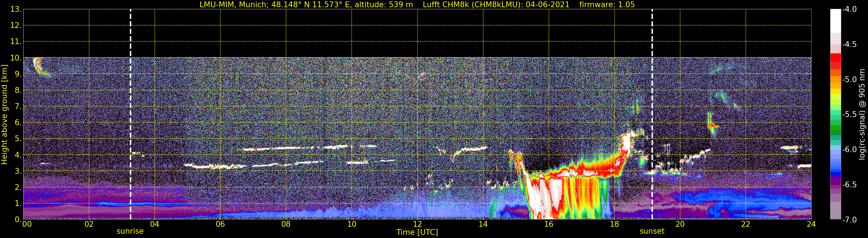This screenshot has height=238, width=868.
Task: Click the 'sunset' label under the axis
Action: coord(652,231)
